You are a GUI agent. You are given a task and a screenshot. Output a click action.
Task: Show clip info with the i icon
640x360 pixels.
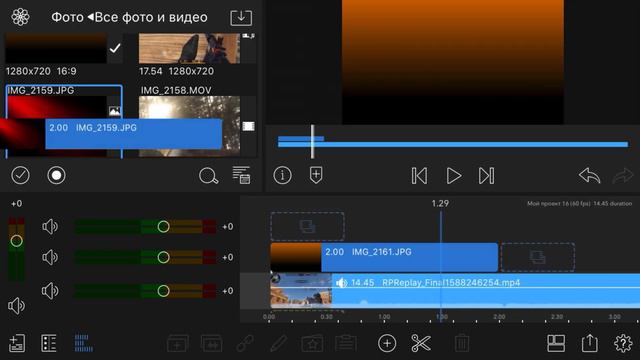(x=282, y=176)
